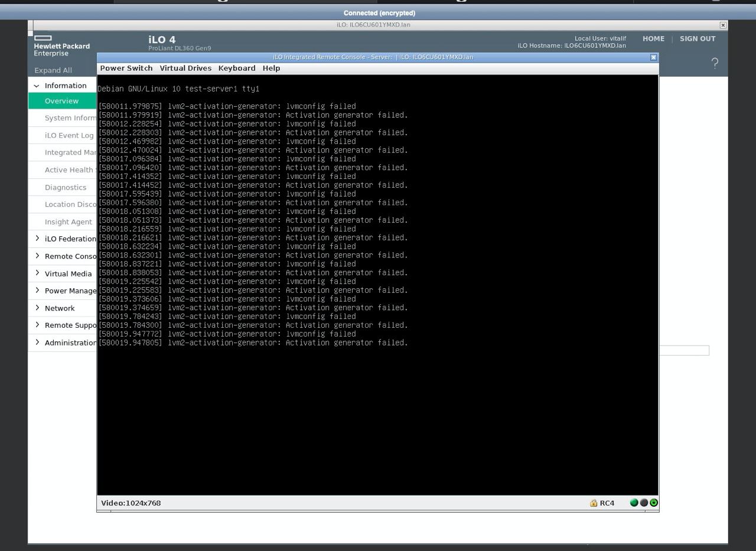Go to iLO HOME link

click(x=653, y=38)
